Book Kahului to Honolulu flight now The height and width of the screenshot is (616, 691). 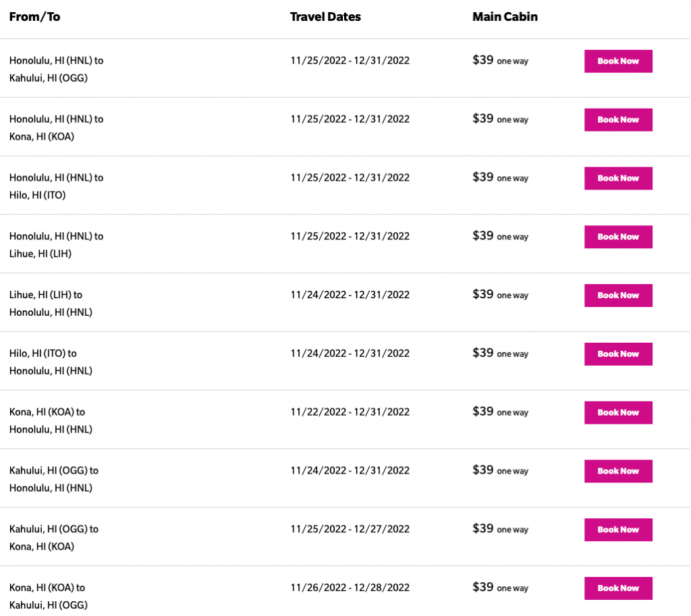(618, 471)
